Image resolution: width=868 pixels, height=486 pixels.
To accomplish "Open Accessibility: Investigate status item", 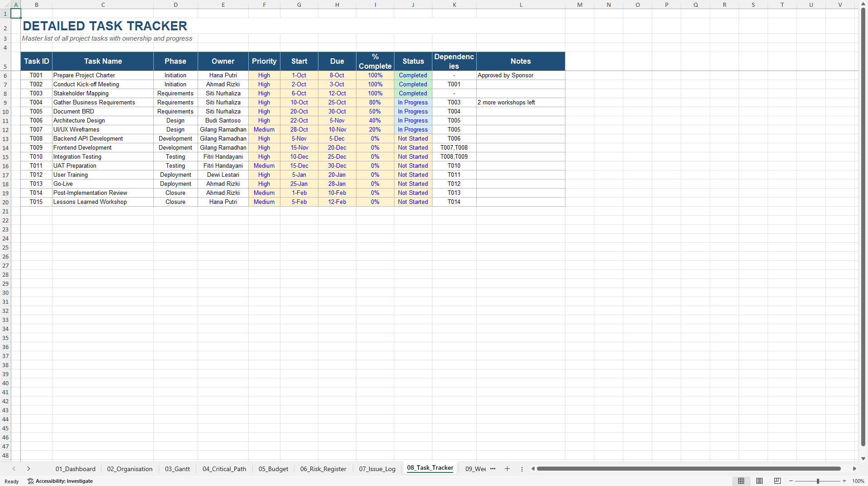I will pyautogui.click(x=60, y=481).
